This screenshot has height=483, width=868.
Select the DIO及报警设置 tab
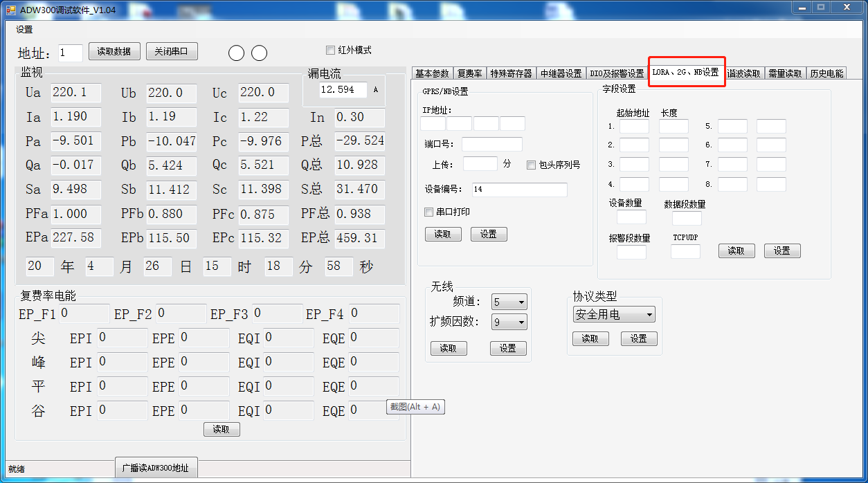616,73
